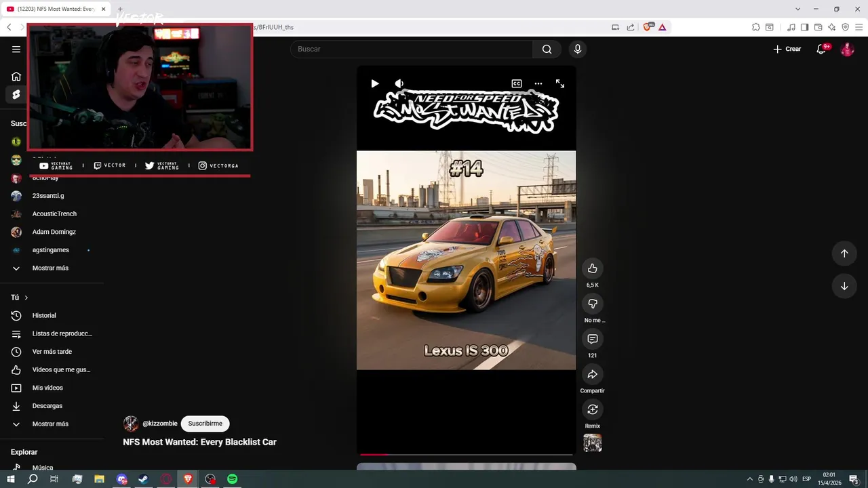868x488 pixels.
Task: Click the Remix button
Action: click(593, 409)
